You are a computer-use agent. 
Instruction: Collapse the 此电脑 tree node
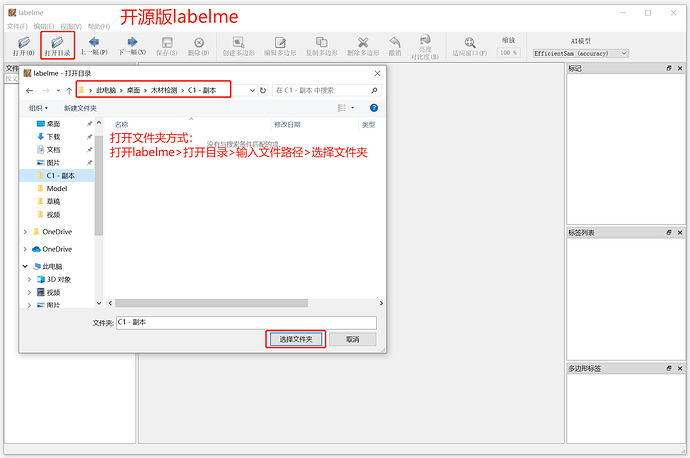point(25,266)
